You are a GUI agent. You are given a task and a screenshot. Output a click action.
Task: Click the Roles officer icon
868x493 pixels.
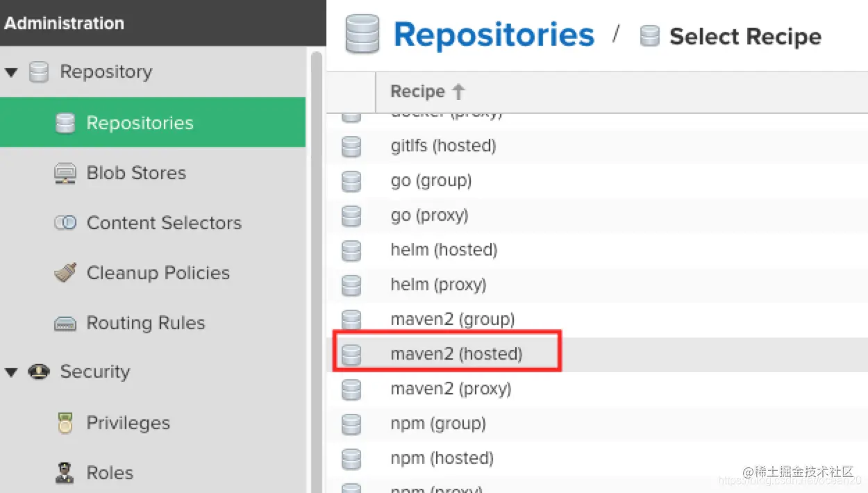pyautogui.click(x=65, y=473)
